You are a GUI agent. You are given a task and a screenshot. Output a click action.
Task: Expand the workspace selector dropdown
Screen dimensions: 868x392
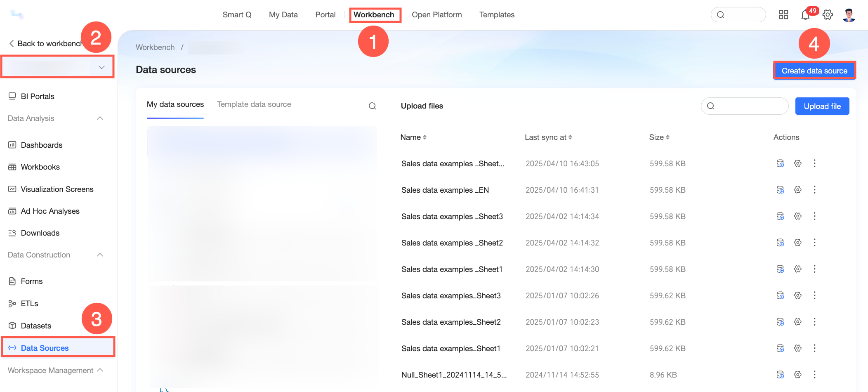pyautogui.click(x=57, y=67)
